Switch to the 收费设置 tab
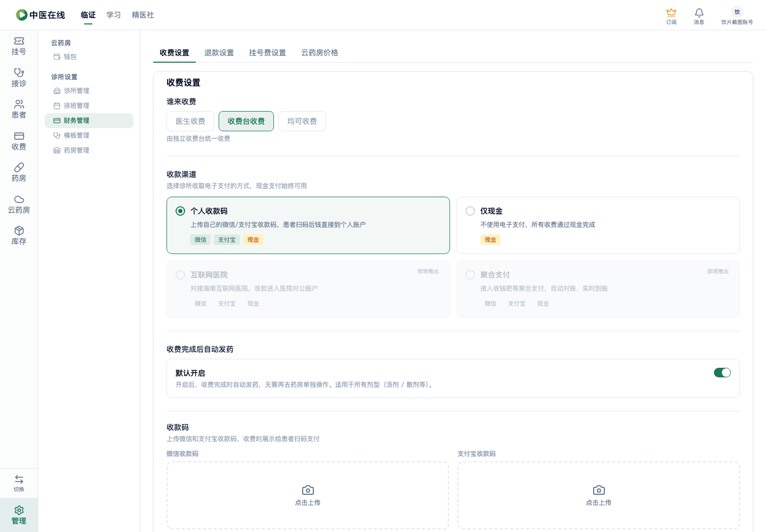The width and height of the screenshot is (766, 532). click(174, 53)
